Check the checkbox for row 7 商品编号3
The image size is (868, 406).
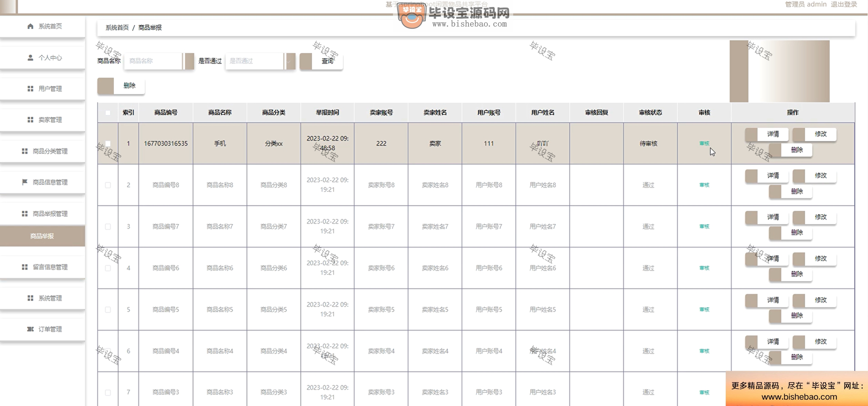[108, 393]
